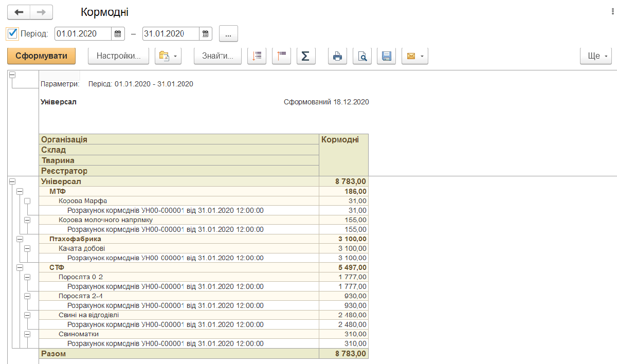Collapse all report groups icon
617x364 pixels.
[281, 56]
